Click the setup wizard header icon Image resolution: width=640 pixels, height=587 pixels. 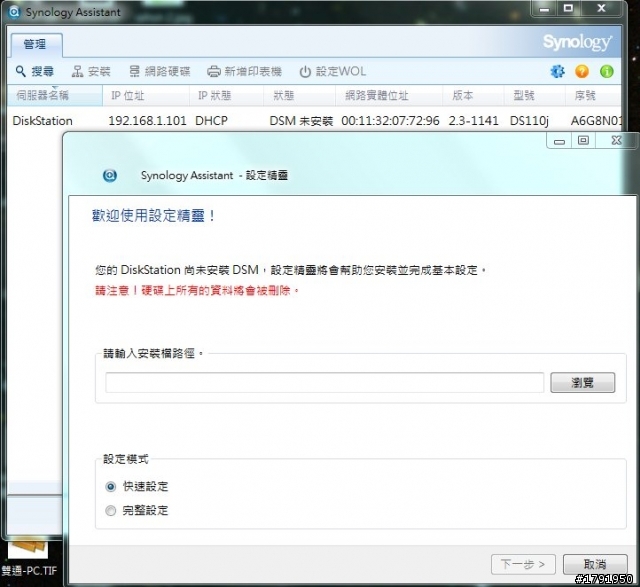click(x=110, y=176)
